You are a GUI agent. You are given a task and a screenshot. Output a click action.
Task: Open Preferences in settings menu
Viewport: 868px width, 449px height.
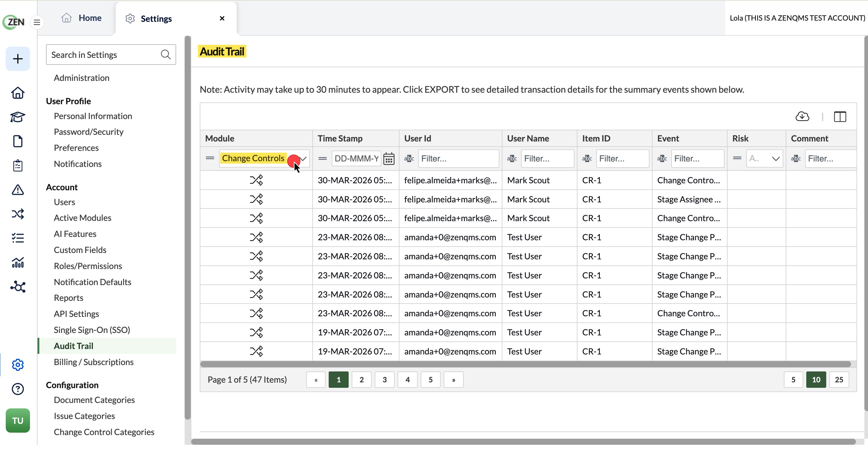point(77,148)
